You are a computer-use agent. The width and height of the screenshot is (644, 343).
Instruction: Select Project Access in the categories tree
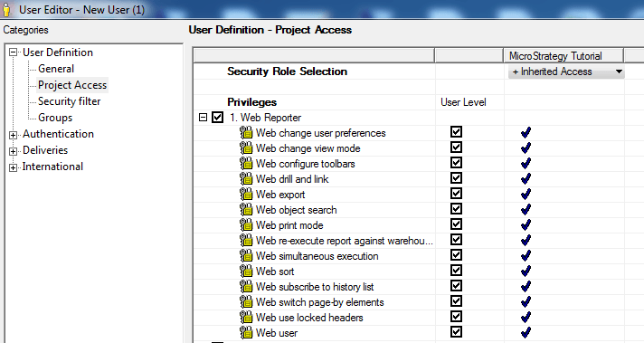pos(72,85)
